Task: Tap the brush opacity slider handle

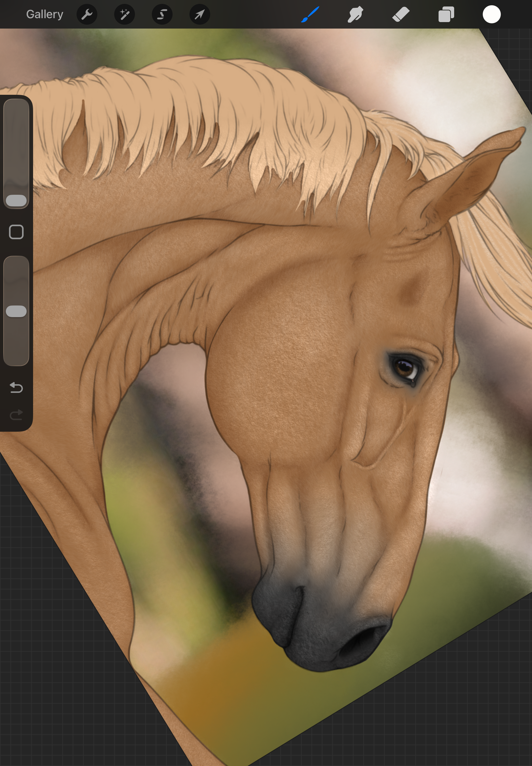Action: coord(16,311)
